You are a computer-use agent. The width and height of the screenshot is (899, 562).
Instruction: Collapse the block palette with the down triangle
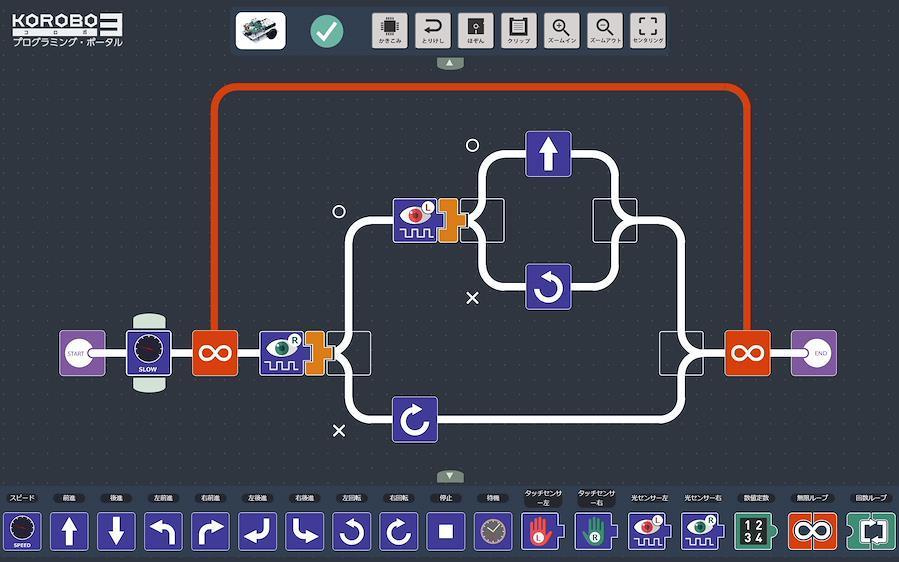click(x=450, y=476)
